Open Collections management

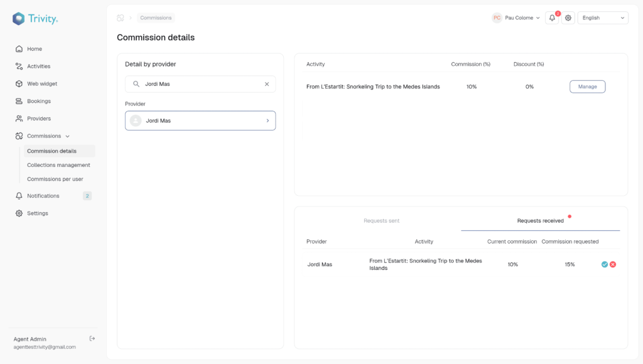point(58,165)
